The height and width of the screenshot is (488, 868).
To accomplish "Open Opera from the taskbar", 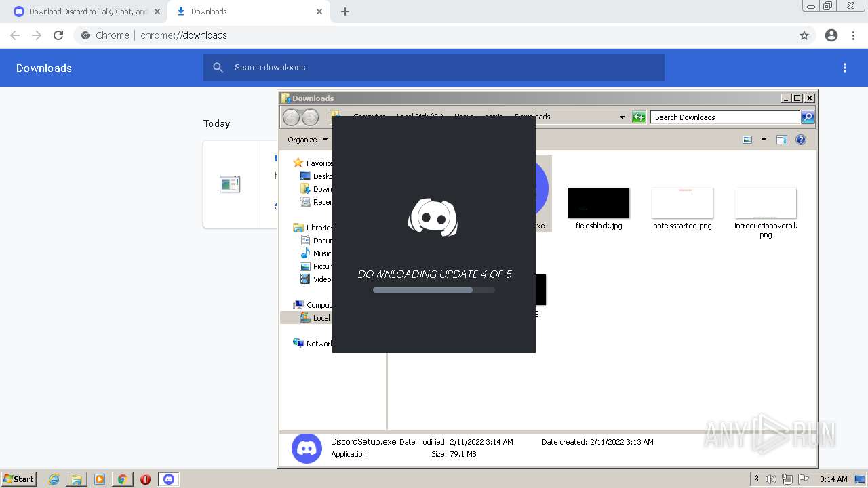I will [145, 479].
